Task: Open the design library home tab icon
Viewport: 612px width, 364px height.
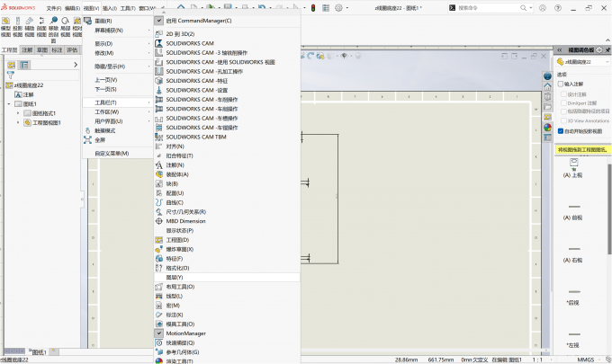Action: (547, 86)
